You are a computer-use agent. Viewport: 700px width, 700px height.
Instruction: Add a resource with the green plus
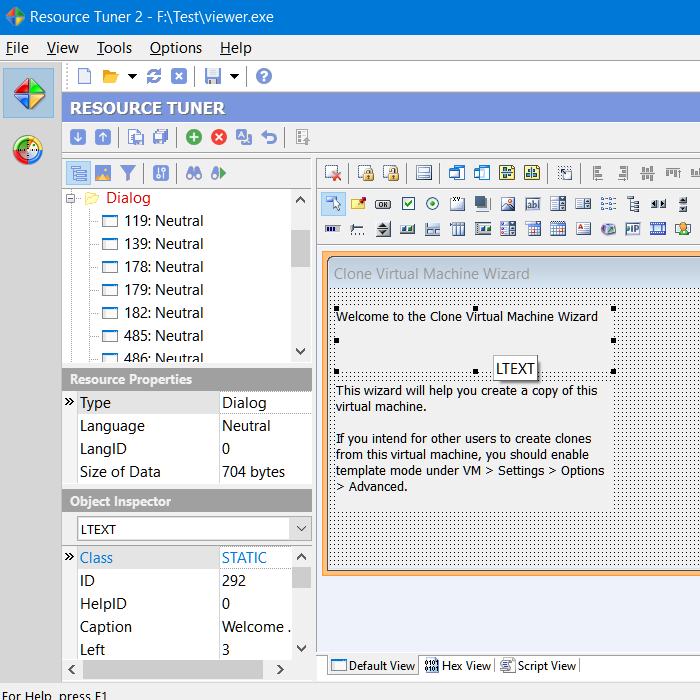194,137
